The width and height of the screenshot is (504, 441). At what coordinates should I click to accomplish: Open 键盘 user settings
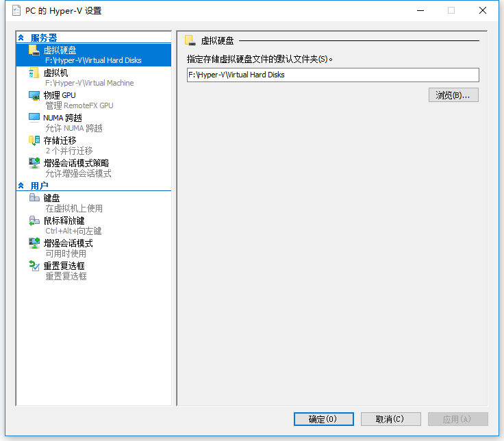[x=94, y=203]
